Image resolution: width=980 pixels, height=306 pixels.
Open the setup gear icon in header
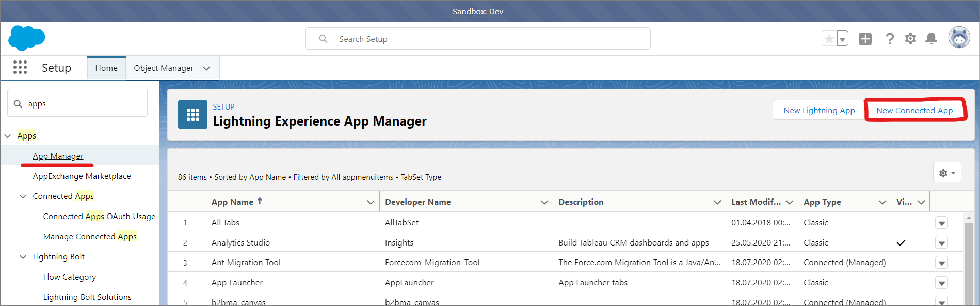(x=911, y=39)
